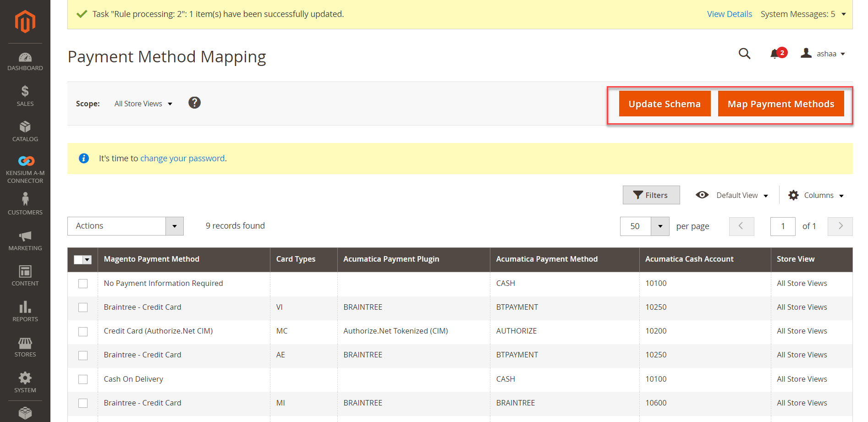Click the page number input field
Image resolution: width=868 pixels, height=422 pixels.
[782, 226]
